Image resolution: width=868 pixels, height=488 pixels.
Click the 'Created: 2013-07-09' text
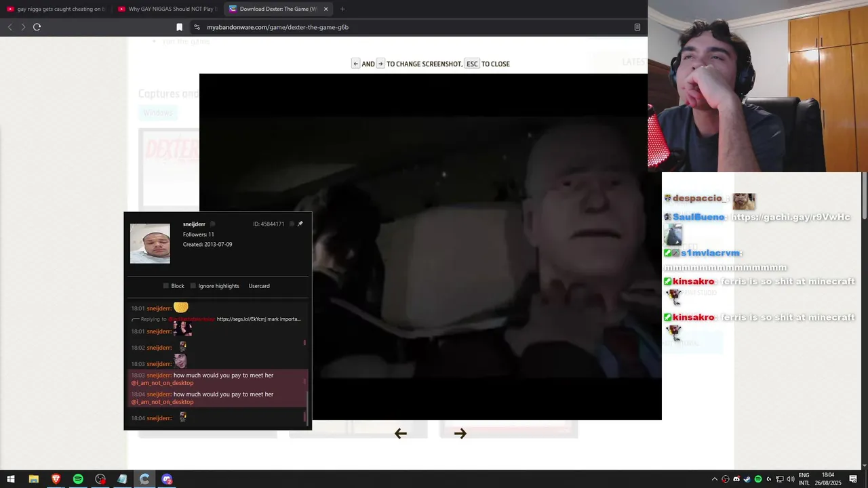pyautogui.click(x=208, y=244)
